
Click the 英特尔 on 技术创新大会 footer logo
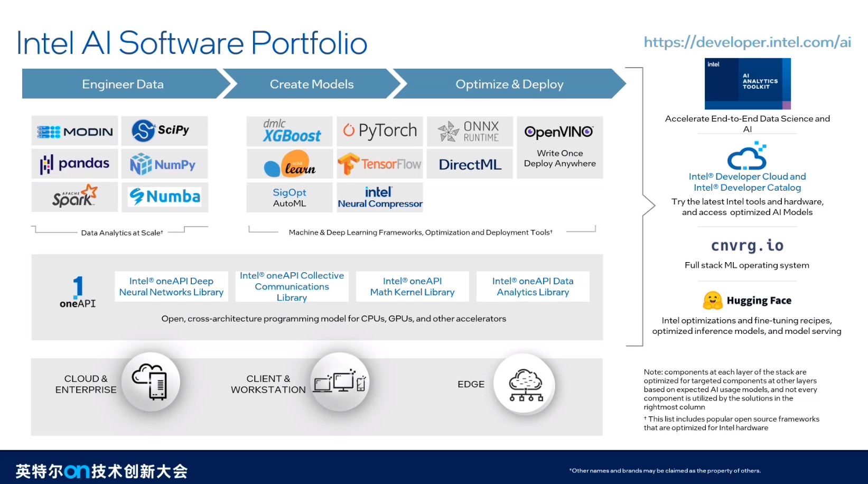click(101, 471)
